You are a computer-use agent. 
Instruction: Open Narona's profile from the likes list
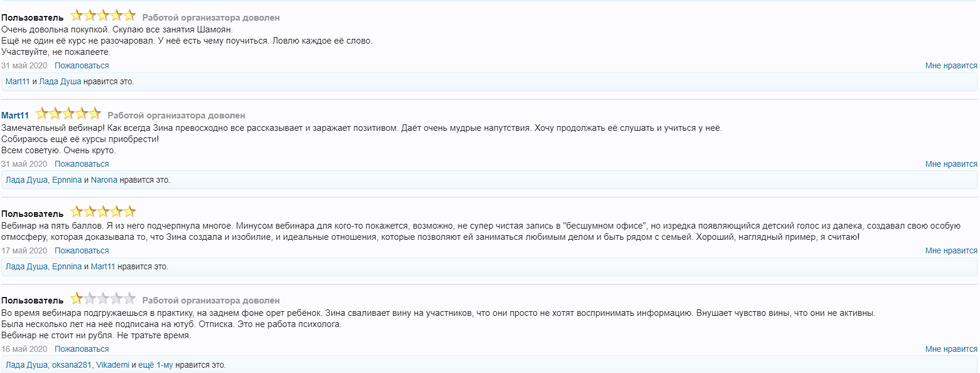104,180
